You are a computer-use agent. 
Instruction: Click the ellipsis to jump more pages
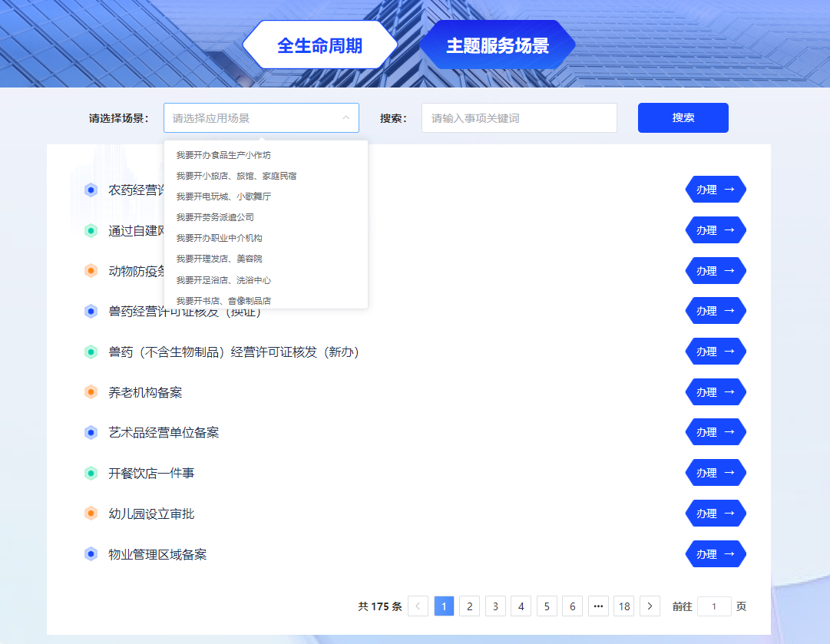tap(598, 606)
